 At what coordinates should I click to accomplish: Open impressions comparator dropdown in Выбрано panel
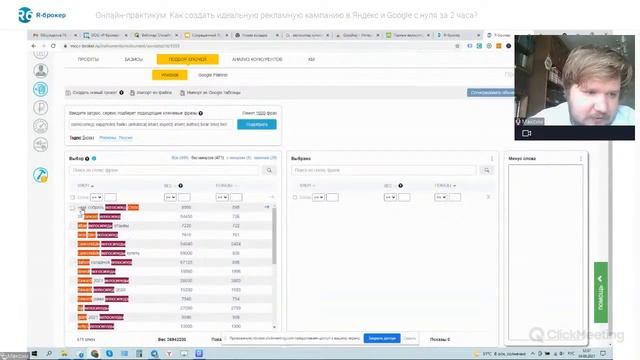tap(441, 198)
